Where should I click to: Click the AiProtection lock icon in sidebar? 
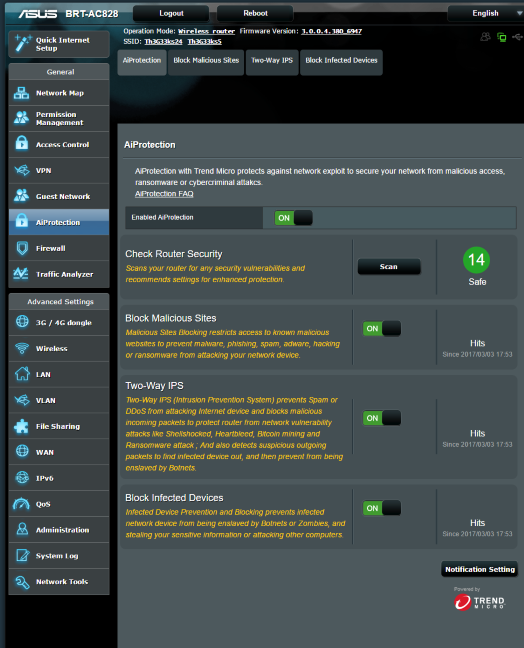[21, 222]
